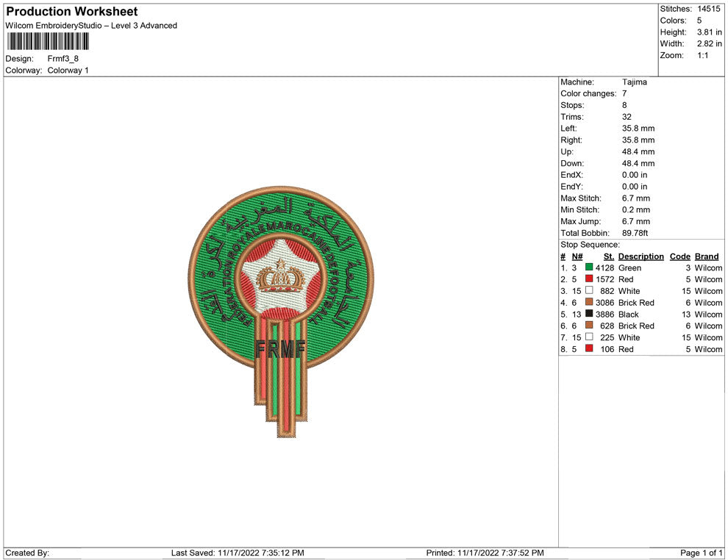
Task: Click the Black color swatch in row 5
Action: coord(589,314)
